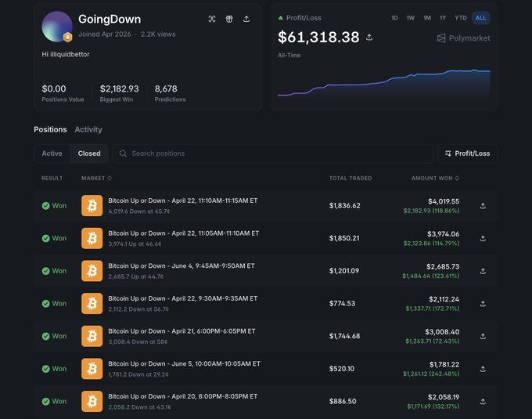532x419 pixels.
Task: Click the green Won checkmark for the $520.10 row
Action: 46,369
